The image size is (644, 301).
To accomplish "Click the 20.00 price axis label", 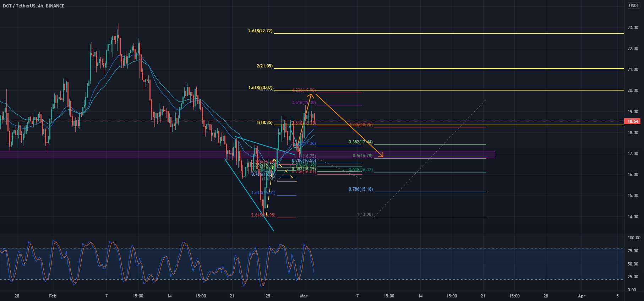I will tap(633, 91).
